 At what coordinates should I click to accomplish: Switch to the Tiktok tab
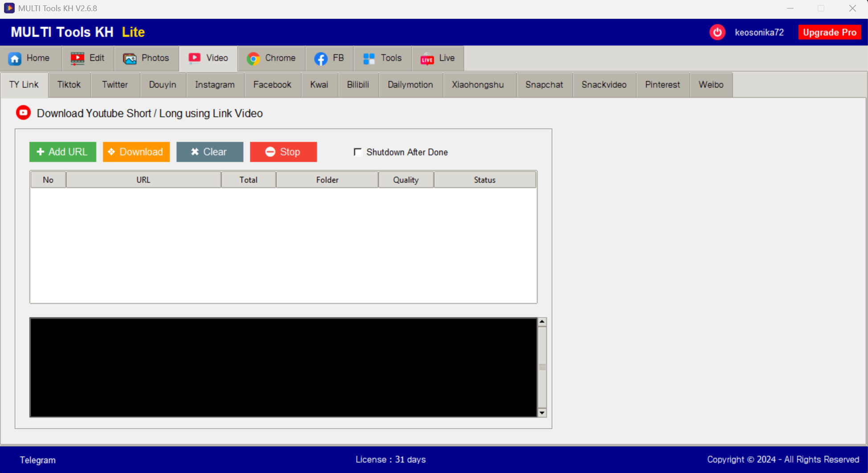[69, 84]
